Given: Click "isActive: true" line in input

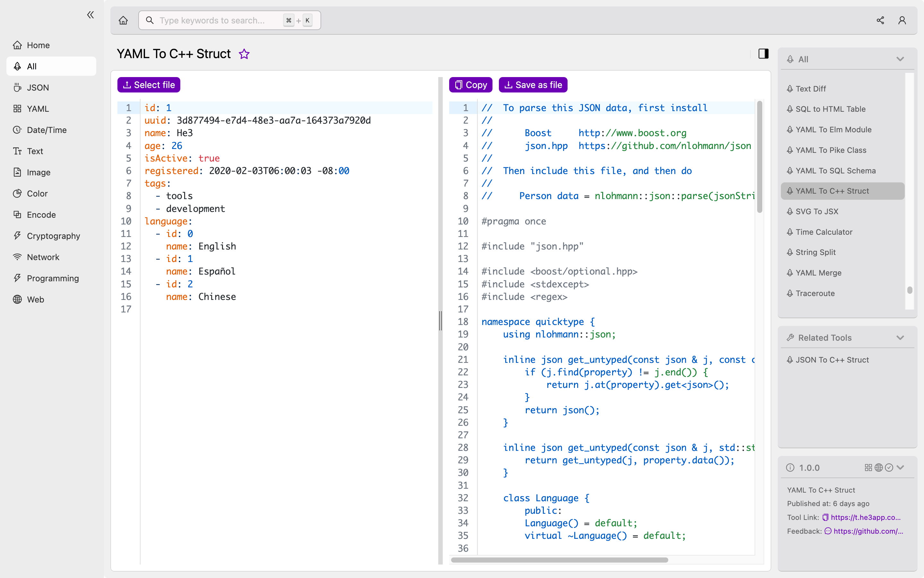Looking at the screenshot, I should 182,158.
